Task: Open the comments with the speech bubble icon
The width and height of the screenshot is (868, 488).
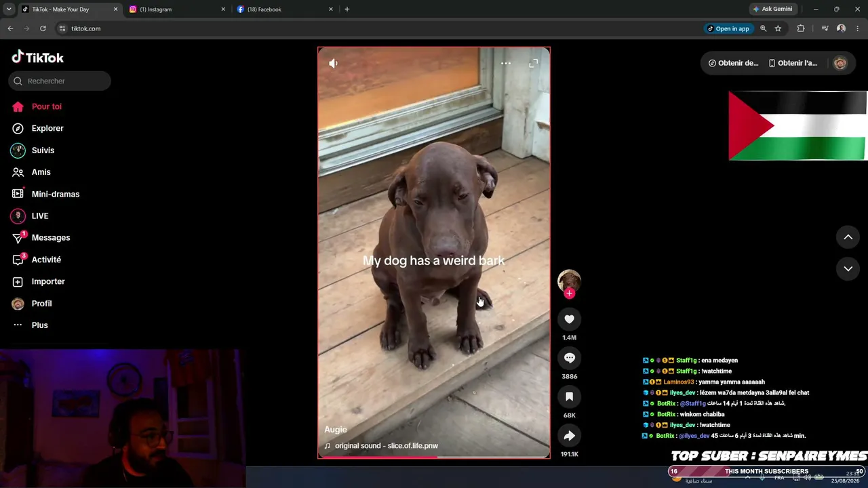Action: pos(570,358)
